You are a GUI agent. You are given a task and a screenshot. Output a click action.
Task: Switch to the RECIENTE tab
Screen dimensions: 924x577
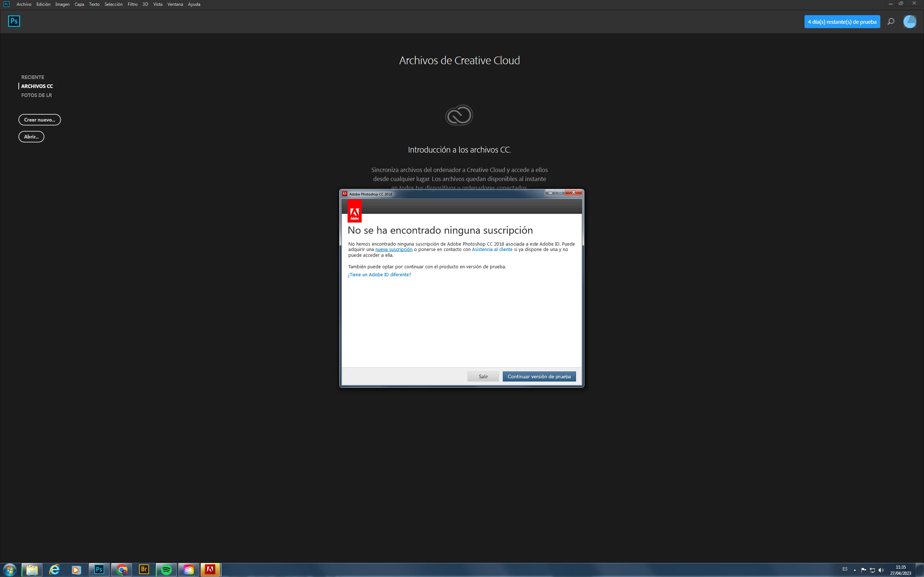[32, 77]
